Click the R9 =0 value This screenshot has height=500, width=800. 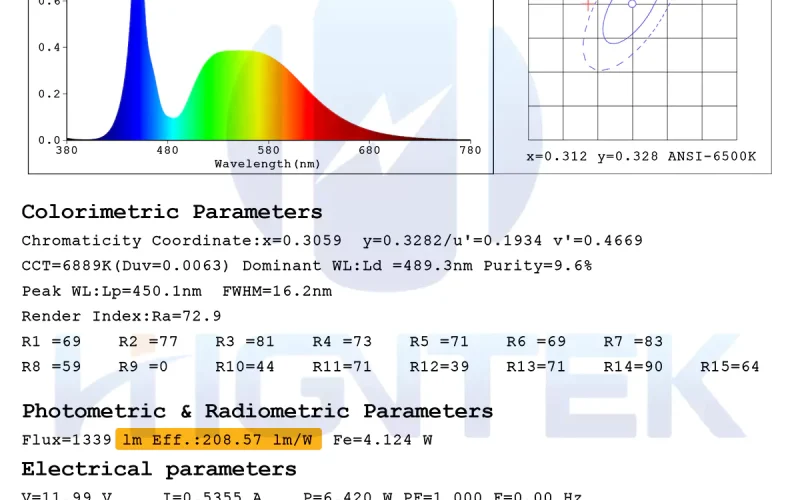pyautogui.click(x=143, y=367)
